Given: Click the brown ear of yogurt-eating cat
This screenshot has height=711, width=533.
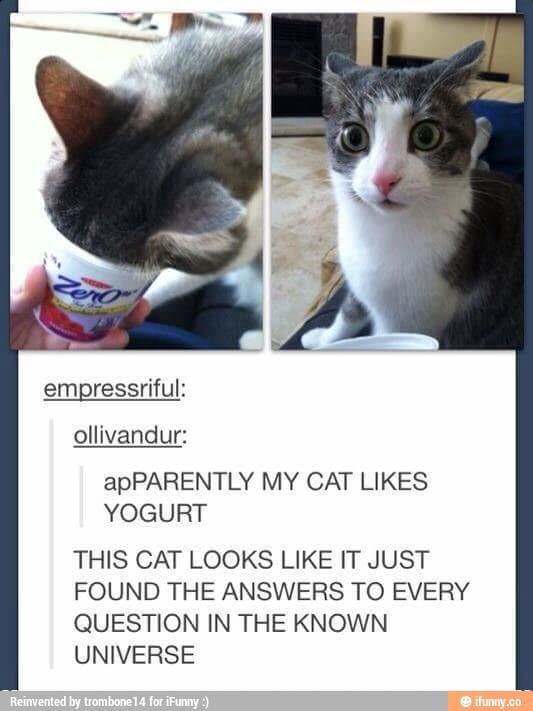Looking at the screenshot, I should 75,105.
